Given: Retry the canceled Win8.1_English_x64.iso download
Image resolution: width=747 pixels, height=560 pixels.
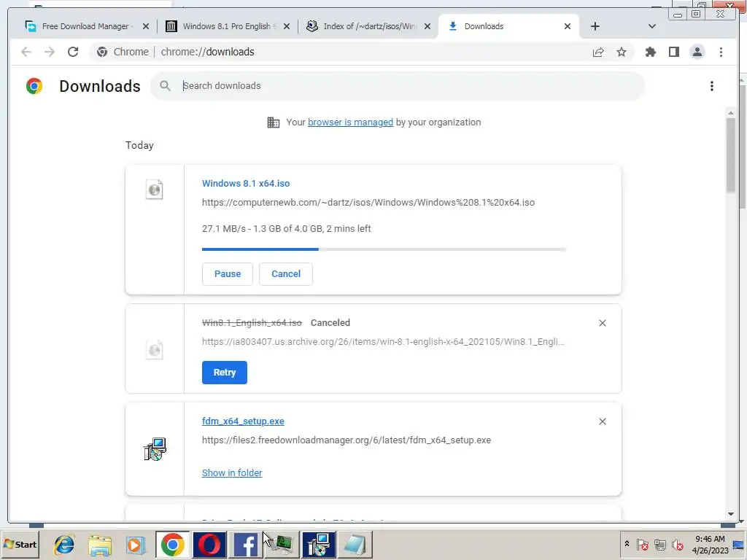Looking at the screenshot, I should point(225,373).
